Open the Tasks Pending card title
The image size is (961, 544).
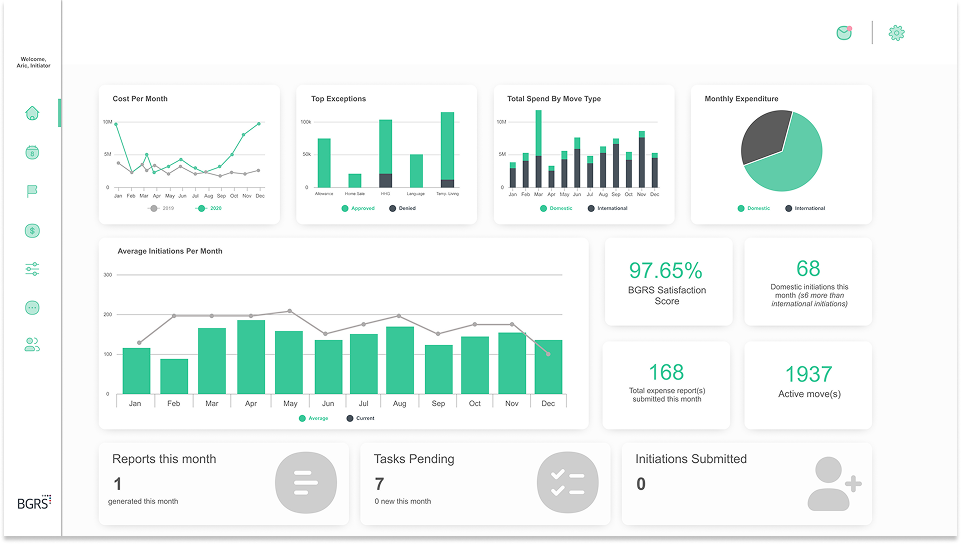414,459
